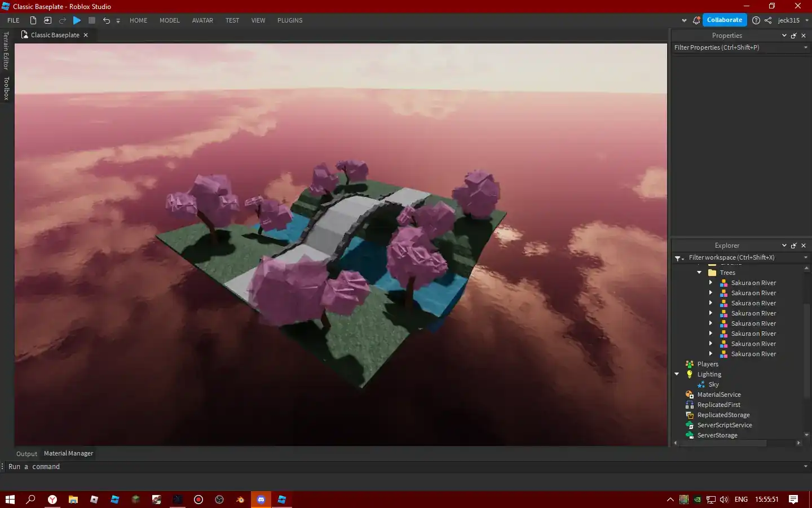Open the PLUGINS ribbon tab
812x508 pixels.
(x=290, y=20)
